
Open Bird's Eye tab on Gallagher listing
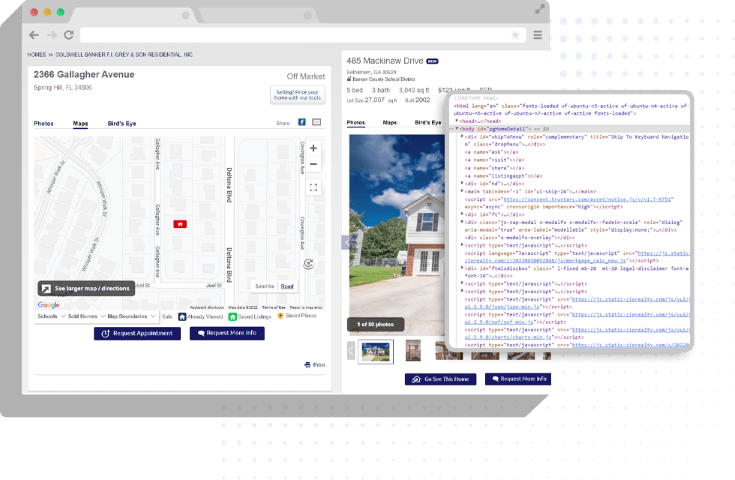pyautogui.click(x=122, y=124)
